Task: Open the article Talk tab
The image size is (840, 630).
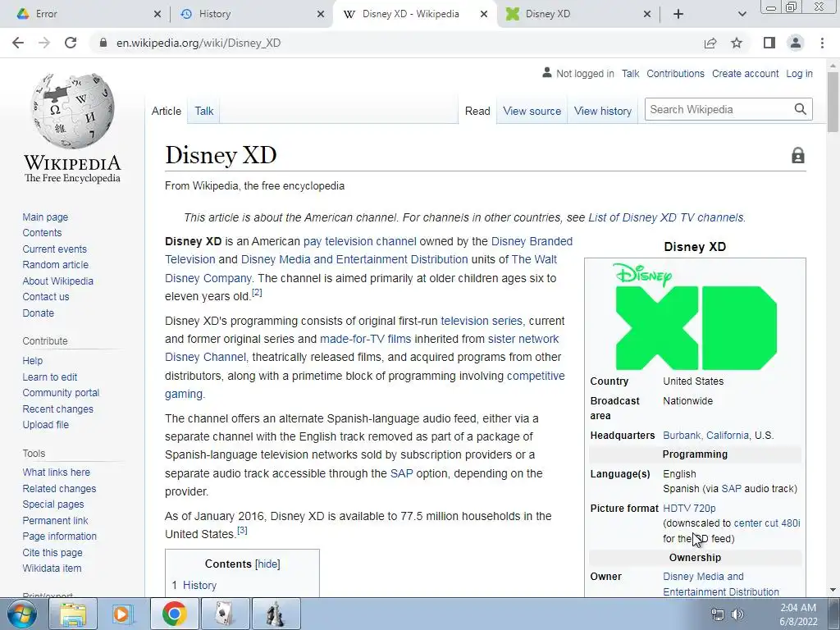Action: (x=204, y=111)
